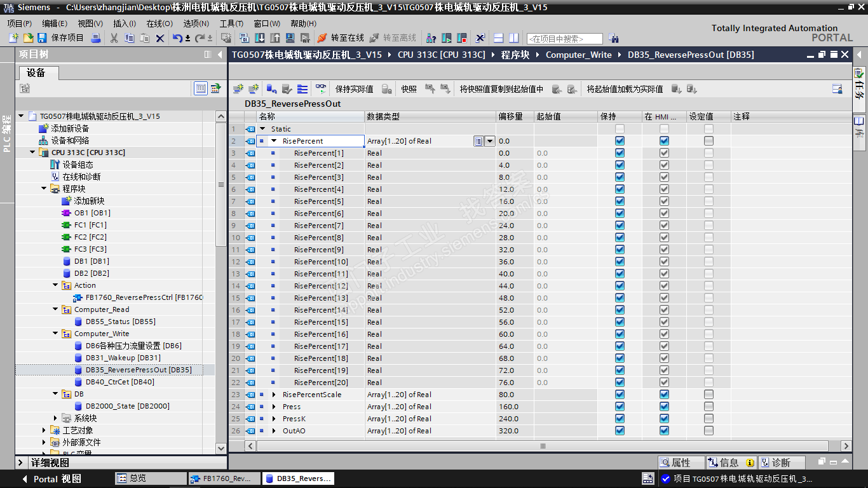Create a new project via toolbar icon
Image resolution: width=868 pixels, height=488 pixels.
coord(13,38)
